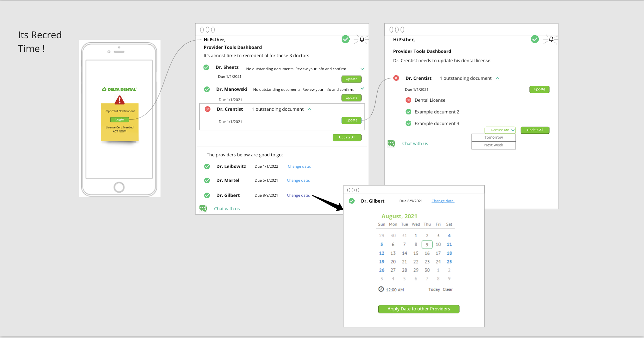Collapse Dr. Crentist documents in right dashboard
644x338 pixels.
(497, 78)
